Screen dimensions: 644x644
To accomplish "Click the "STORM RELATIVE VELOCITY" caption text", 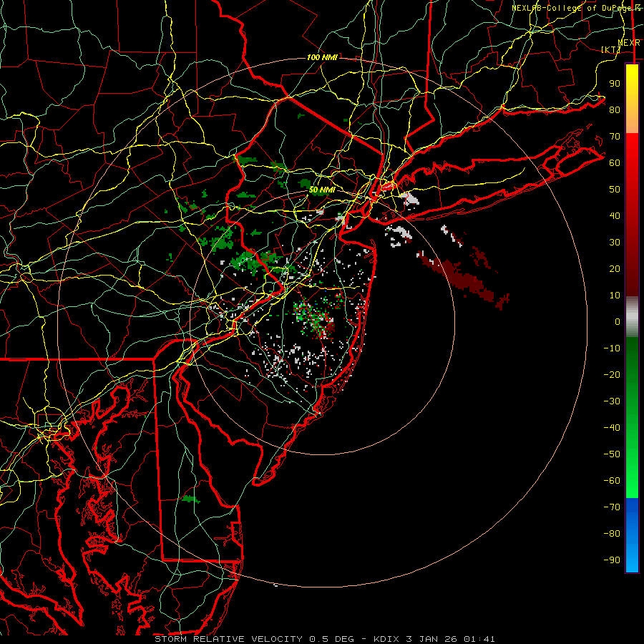I will pyautogui.click(x=228, y=639).
